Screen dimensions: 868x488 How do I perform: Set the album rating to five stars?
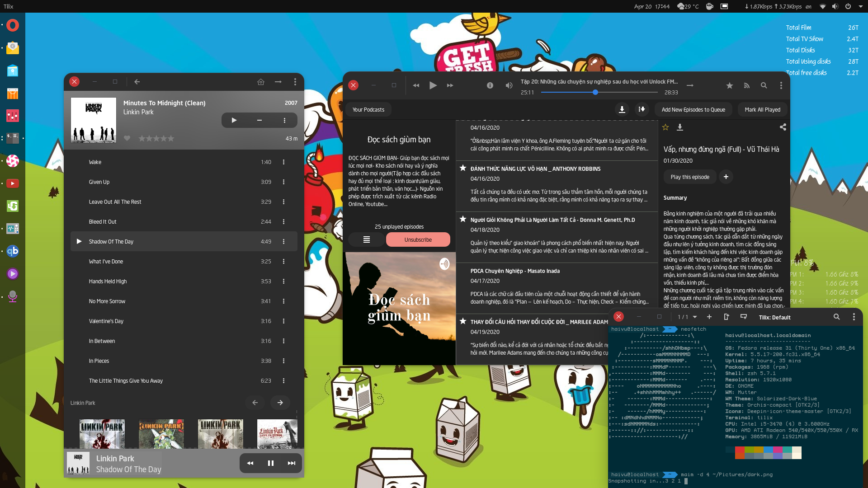tap(170, 138)
